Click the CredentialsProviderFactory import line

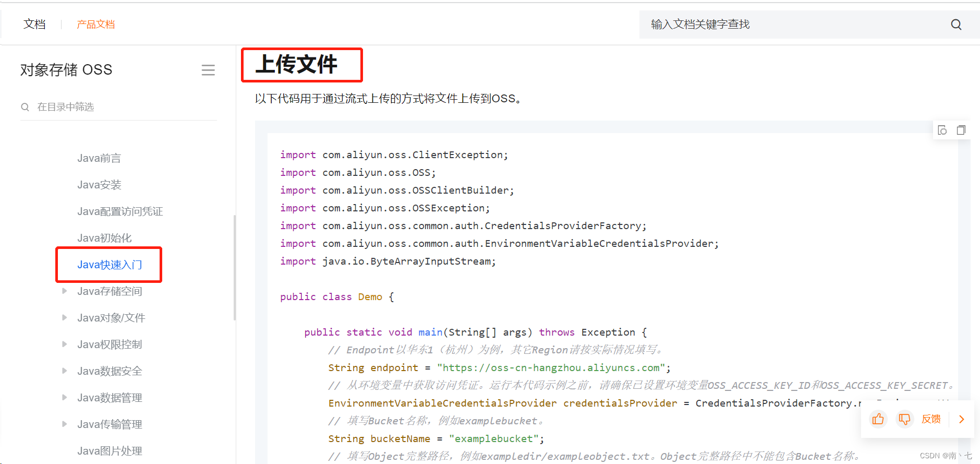tap(463, 226)
